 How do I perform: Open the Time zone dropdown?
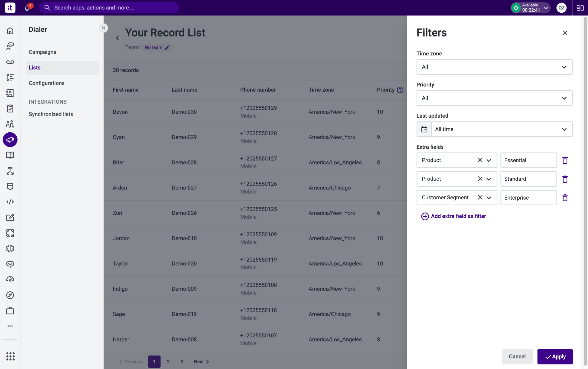tap(494, 67)
